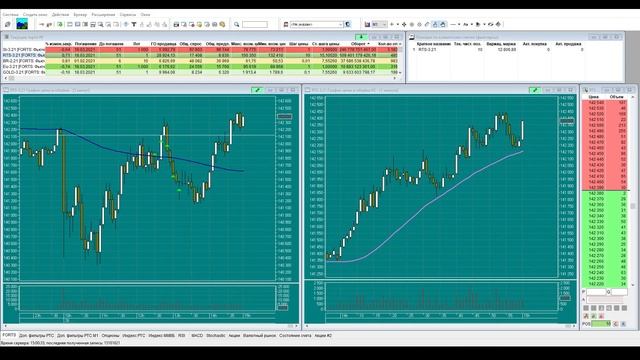Open the Система menu
Image resolution: width=640 pixels, height=360 pixels.
click(11, 15)
